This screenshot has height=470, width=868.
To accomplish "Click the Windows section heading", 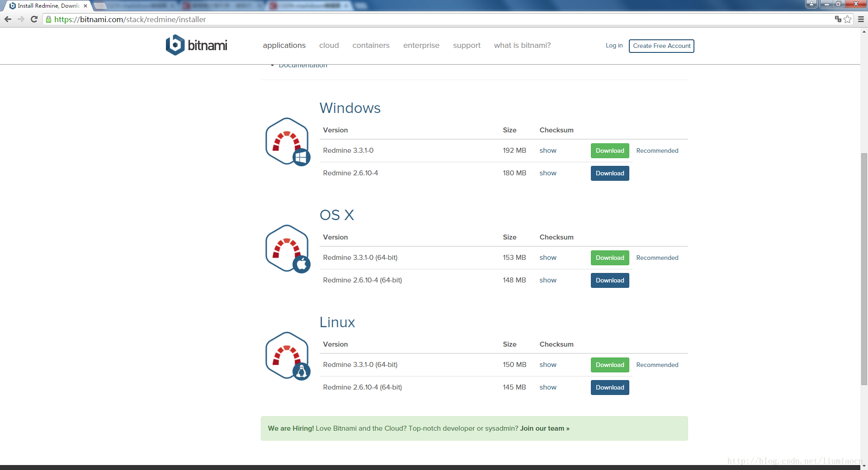I will (x=350, y=108).
